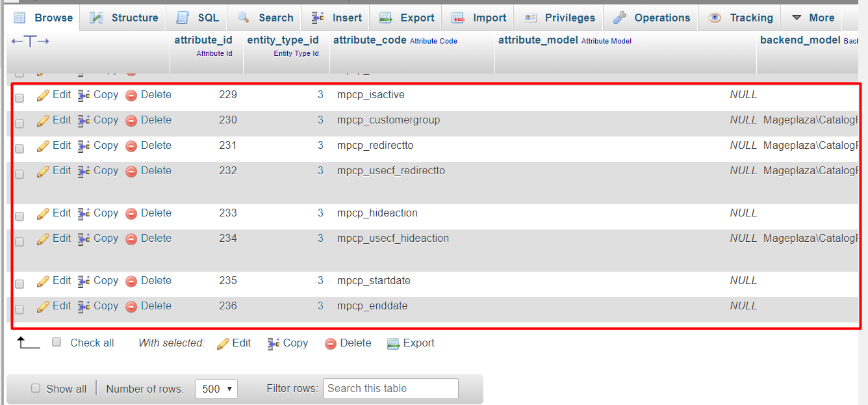Click the column move arrows icon in header
868x405 pixels.
(30, 41)
